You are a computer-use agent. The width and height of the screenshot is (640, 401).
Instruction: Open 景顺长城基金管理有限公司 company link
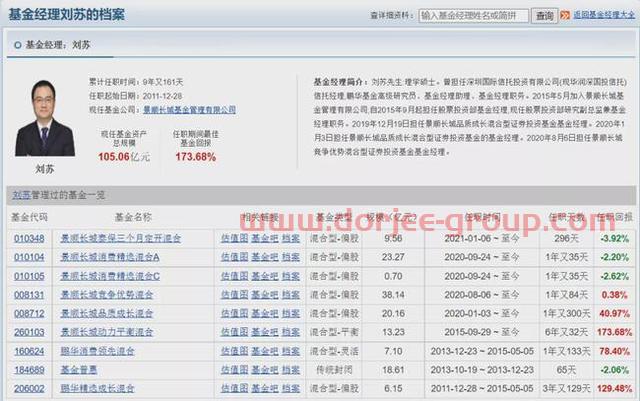[x=190, y=110]
